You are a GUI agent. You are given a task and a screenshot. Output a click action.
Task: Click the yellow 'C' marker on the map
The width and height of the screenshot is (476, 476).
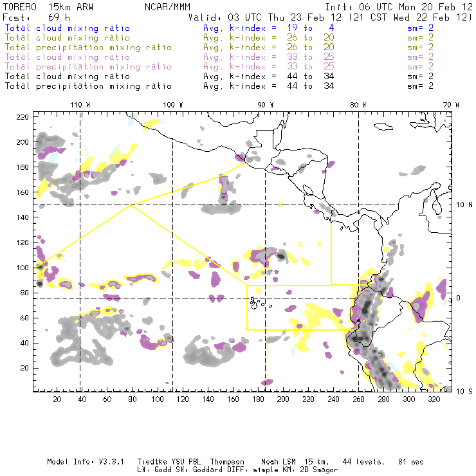pyautogui.click(x=300, y=244)
